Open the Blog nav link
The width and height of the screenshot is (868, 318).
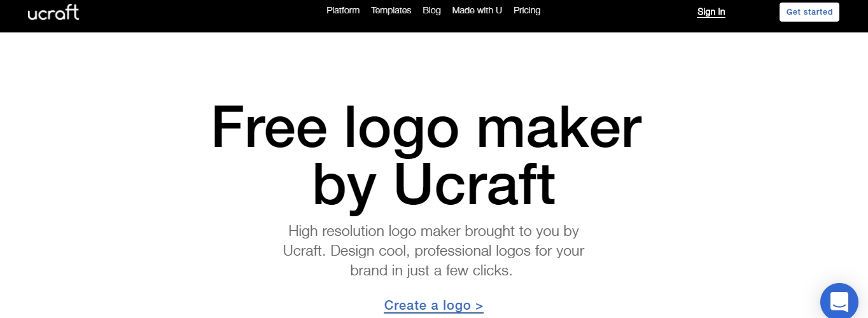click(x=431, y=10)
